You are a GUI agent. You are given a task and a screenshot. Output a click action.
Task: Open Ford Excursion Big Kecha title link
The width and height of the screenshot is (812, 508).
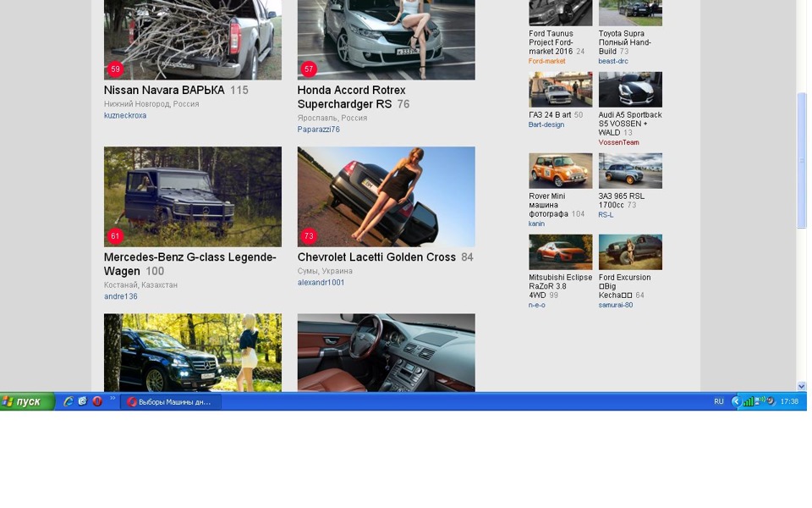[624, 286]
